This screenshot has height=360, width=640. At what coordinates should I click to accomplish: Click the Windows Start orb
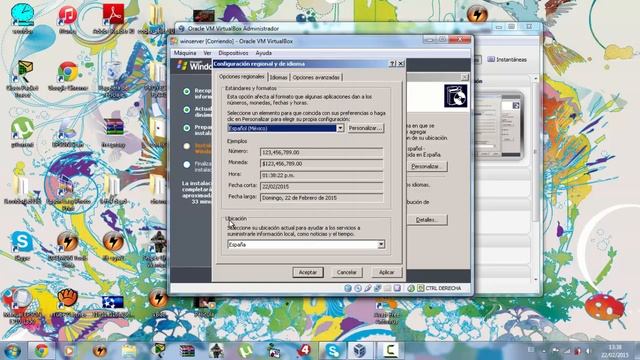pos(12,351)
